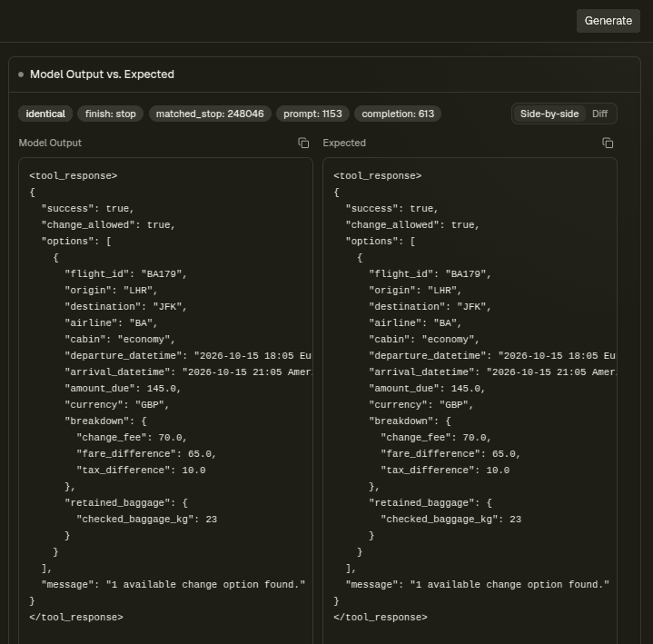
Task: Click the finish: stop badge
Action: pyautogui.click(x=111, y=114)
